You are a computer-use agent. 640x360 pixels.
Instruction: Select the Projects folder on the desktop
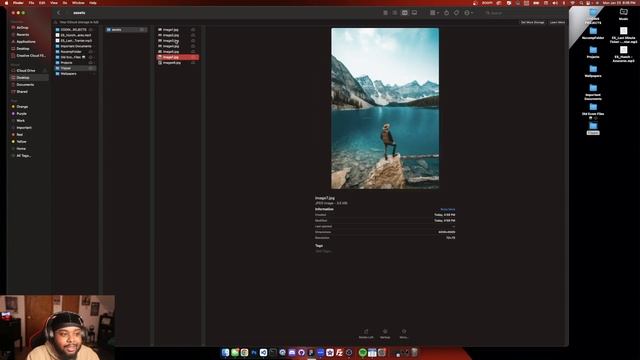(593, 52)
